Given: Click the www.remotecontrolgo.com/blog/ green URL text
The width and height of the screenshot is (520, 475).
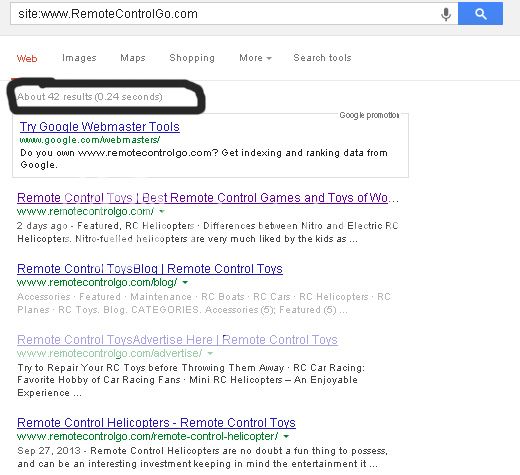Looking at the screenshot, I should pos(97,282).
